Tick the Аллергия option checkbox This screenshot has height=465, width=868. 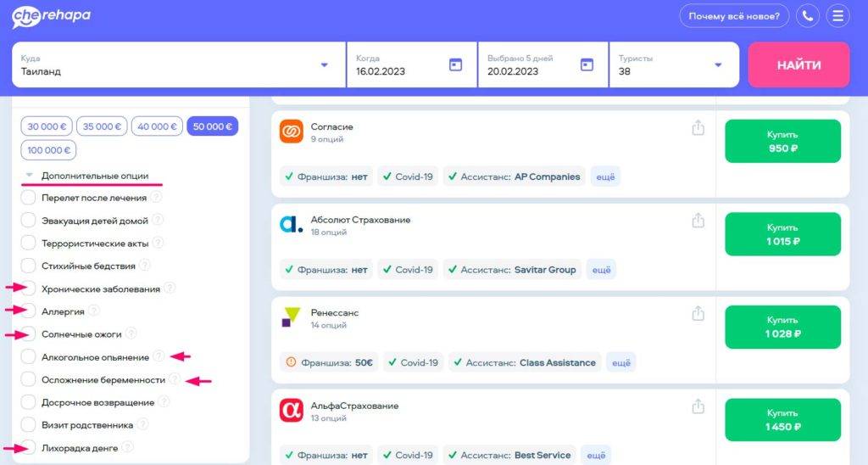(x=28, y=311)
